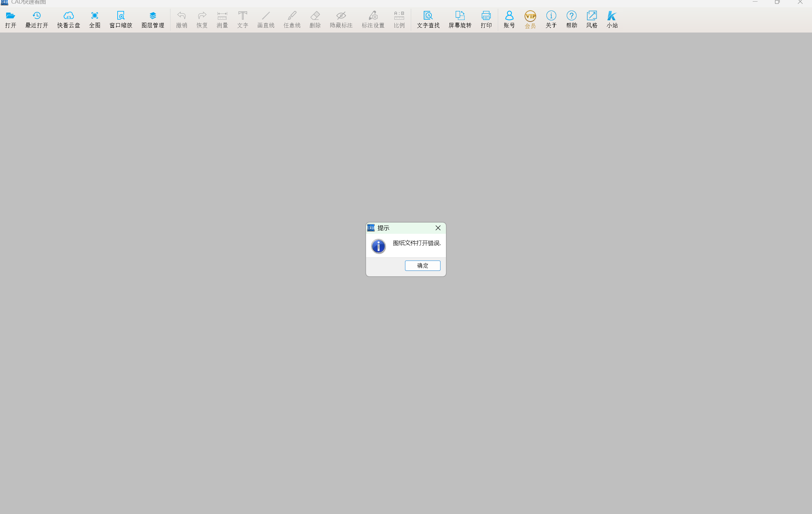
Task: Open 图层管理 layer manager
Action: coord(152,16)
